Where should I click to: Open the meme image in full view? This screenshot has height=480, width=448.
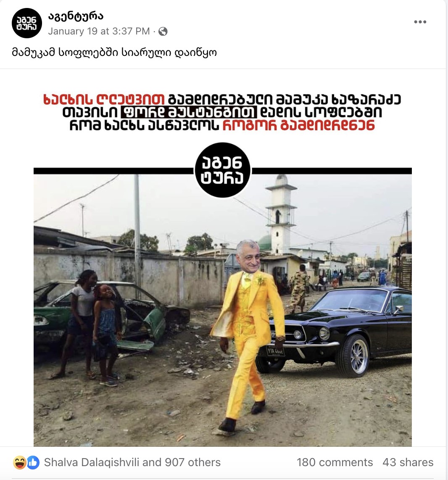(x=223, y=258)
